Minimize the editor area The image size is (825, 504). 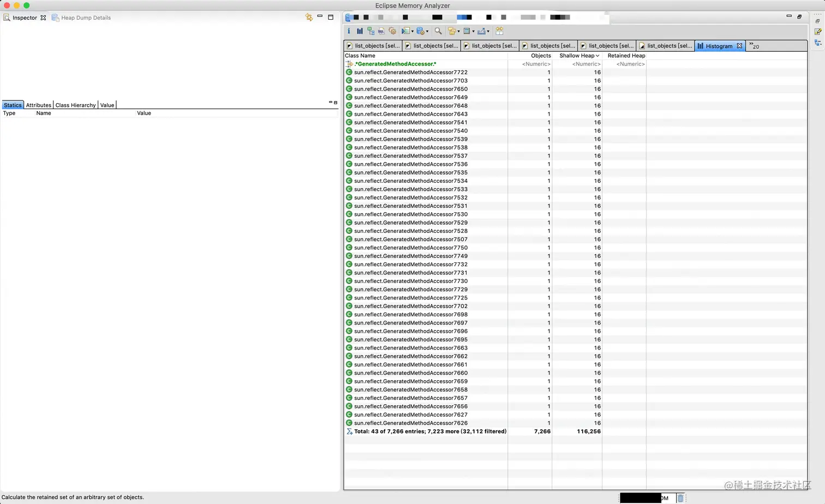coord(789,16)
